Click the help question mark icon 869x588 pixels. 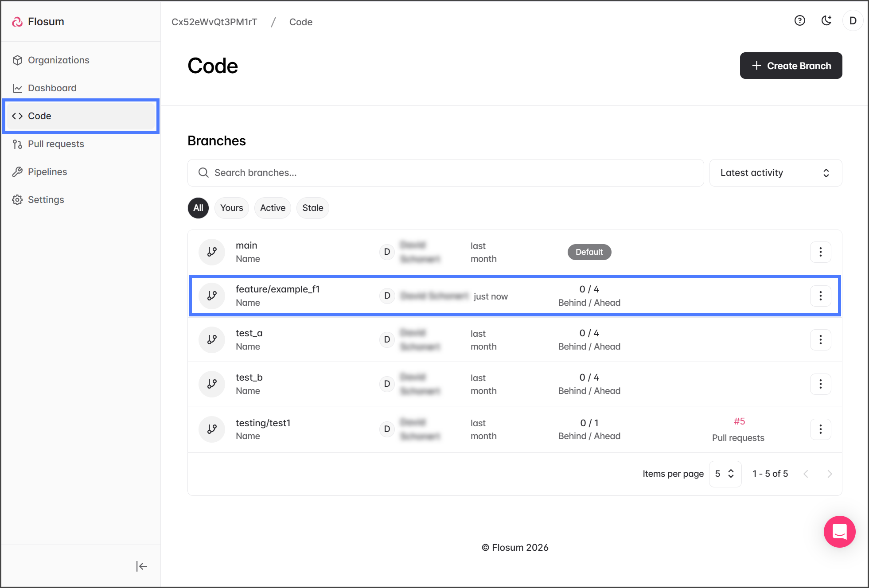point(799,21)
